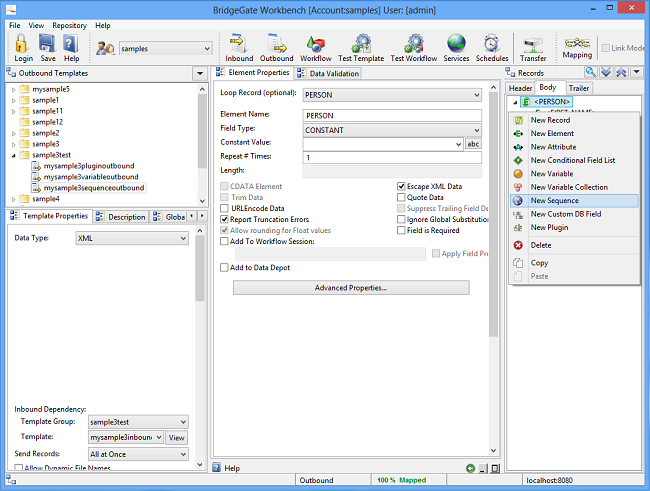The image size is (650, 491).
Task: Click the user accounts icon beside samples
Action: [x=105, y=48]
